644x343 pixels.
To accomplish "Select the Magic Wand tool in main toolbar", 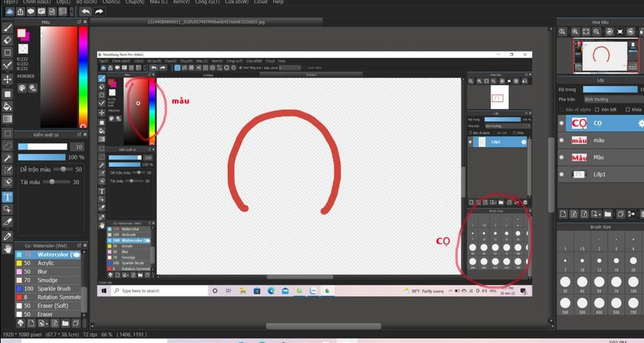I will 8,158.
